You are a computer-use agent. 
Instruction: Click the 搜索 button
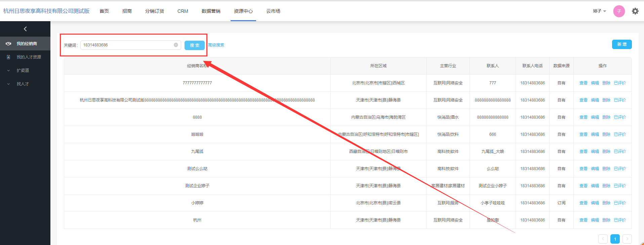click(x=194, y=45)
